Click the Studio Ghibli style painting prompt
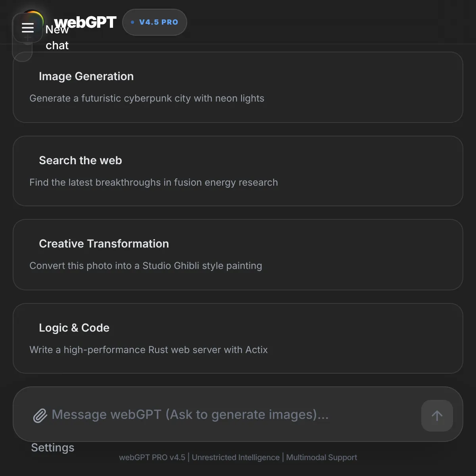Viewport: 476px width, 476px height. [x=146, y=266]
